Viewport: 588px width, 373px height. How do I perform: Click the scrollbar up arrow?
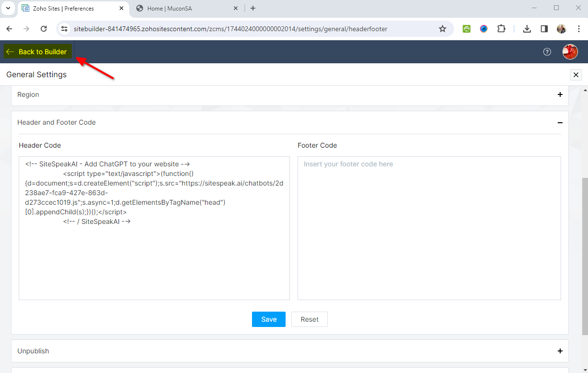point(584,90)
